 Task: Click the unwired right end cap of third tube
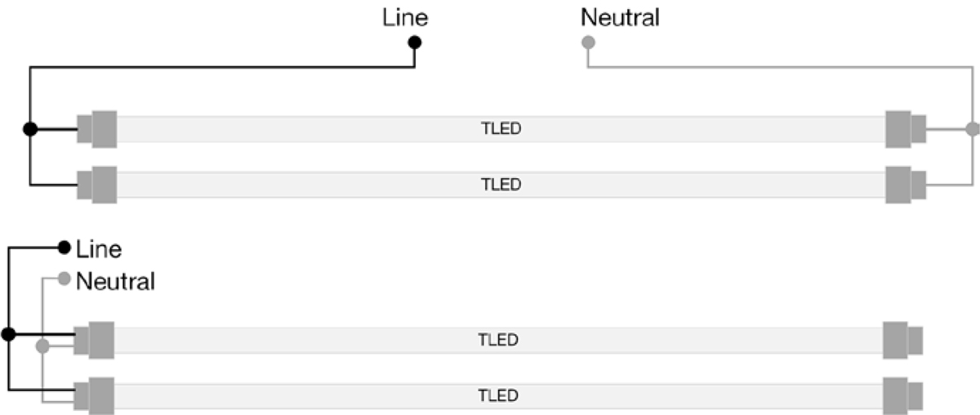click(x=902, y=340)
